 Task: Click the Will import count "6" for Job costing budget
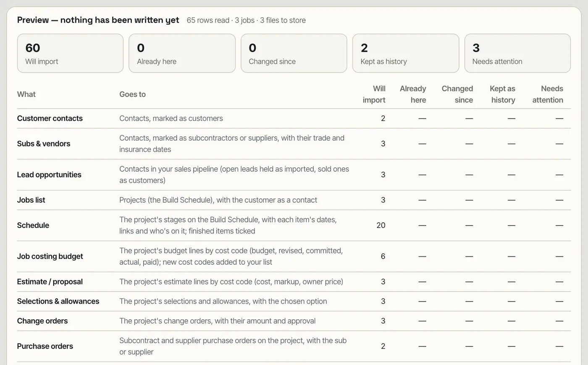[x=383, y=256]
